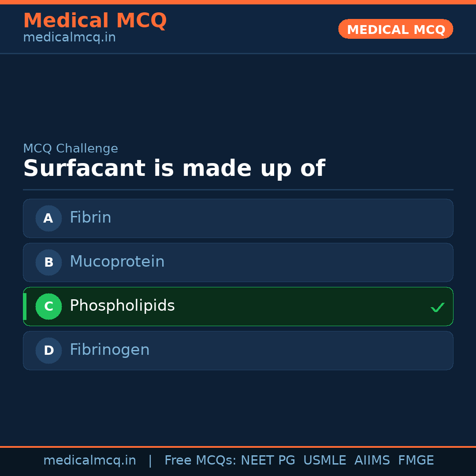Click the Medical MCQ logo heading

[95, 21]
